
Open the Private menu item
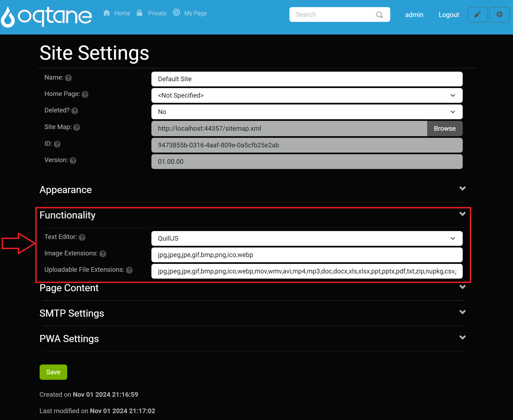[x=157, y=13]
